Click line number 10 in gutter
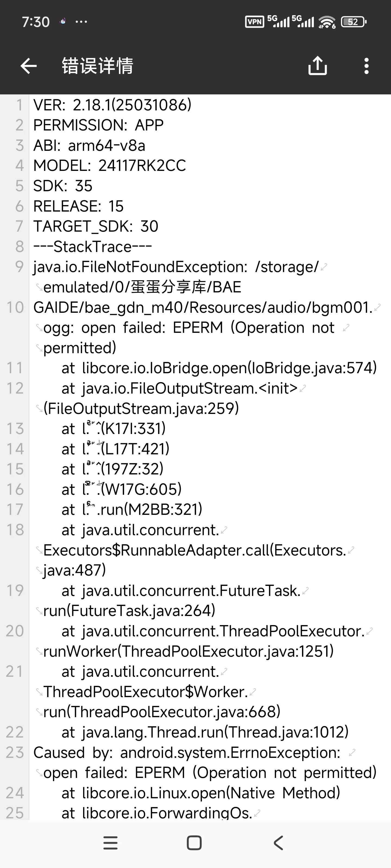Viewport: 391px width, 868px height. (x=15, y=307)
